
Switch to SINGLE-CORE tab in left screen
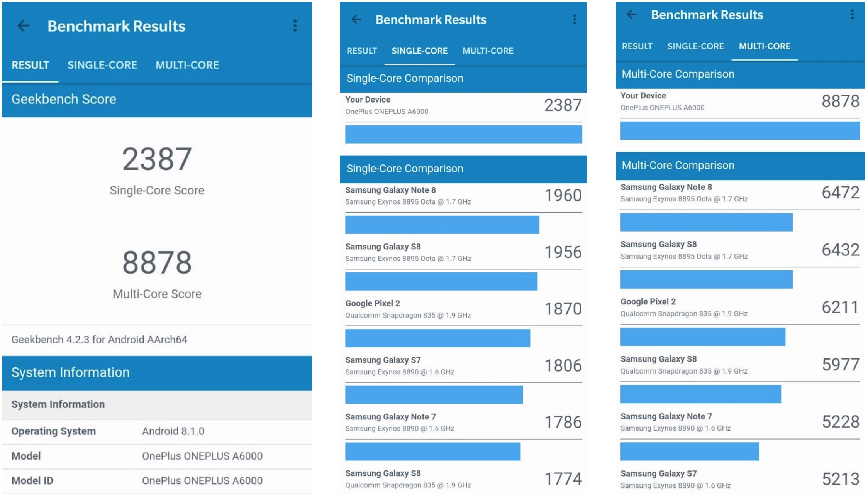point(102,65)
